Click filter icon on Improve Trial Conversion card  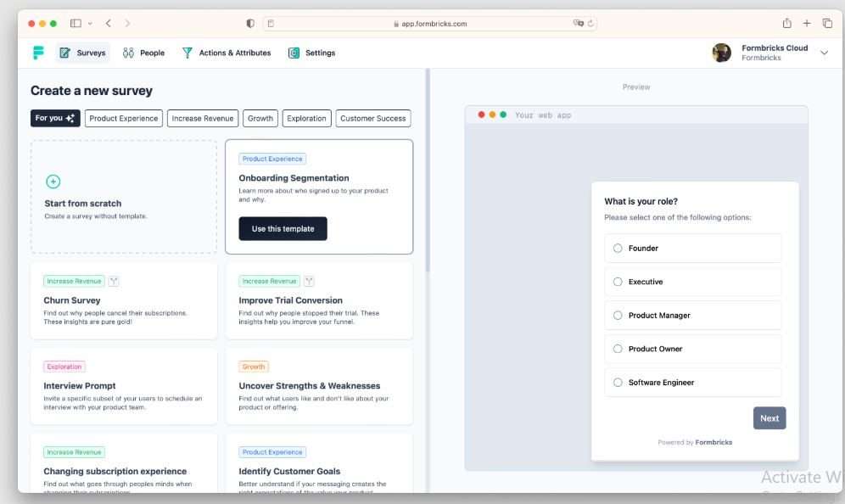(309, 282)
